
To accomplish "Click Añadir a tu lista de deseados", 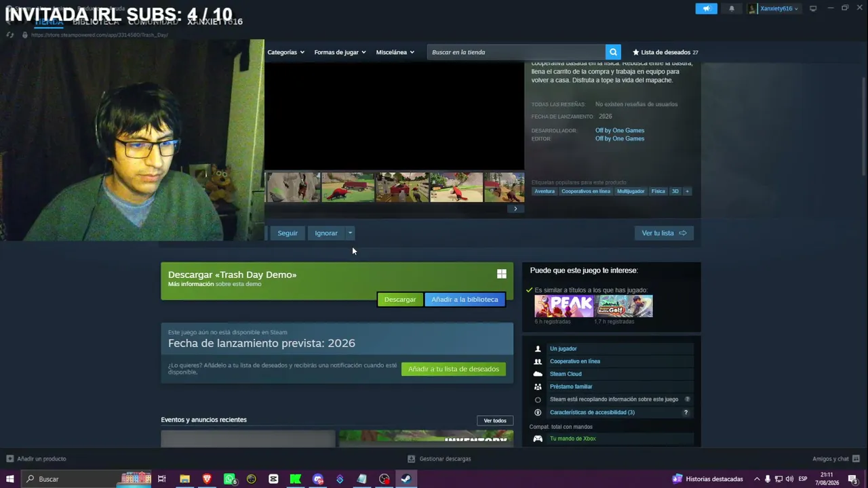I will [454, 369].
